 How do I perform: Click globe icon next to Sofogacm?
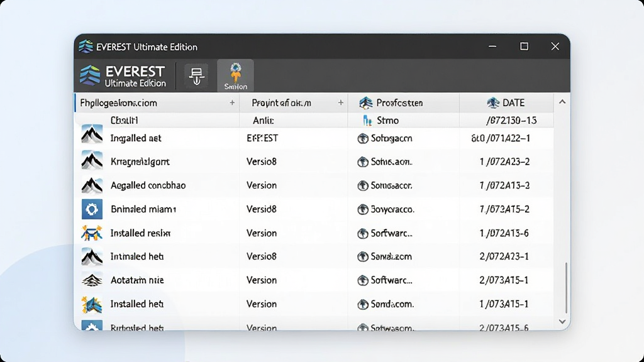363,138
